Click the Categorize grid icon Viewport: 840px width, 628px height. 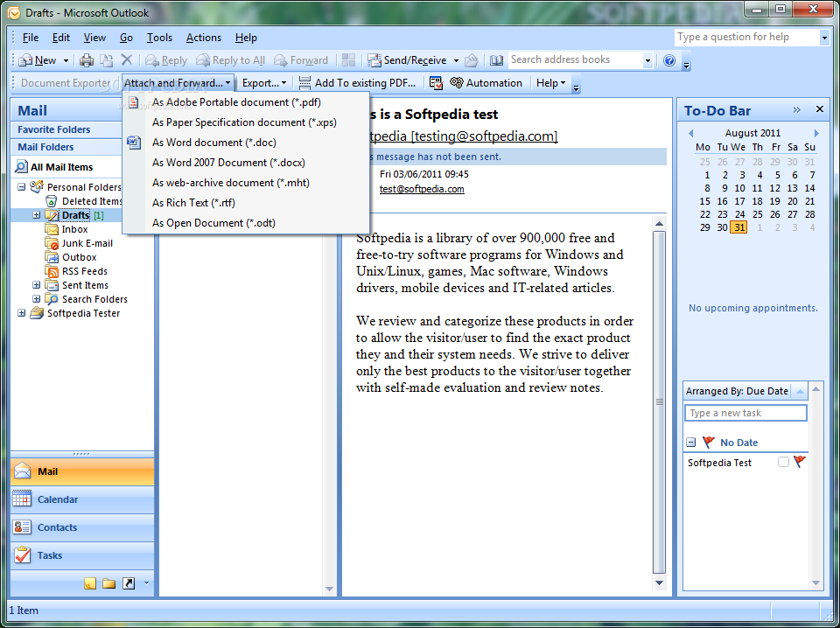pyautogui.click(x=349, y=60)
